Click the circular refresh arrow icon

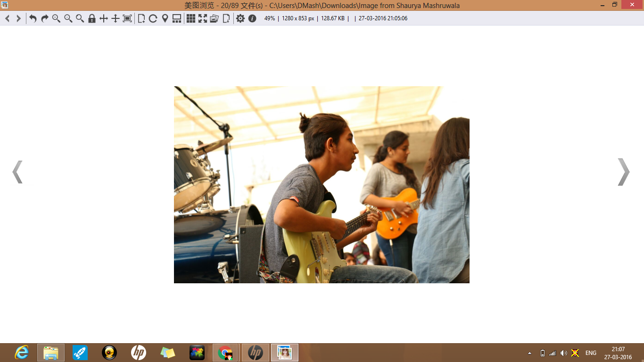pyautogui.click(x=153, y=18)
